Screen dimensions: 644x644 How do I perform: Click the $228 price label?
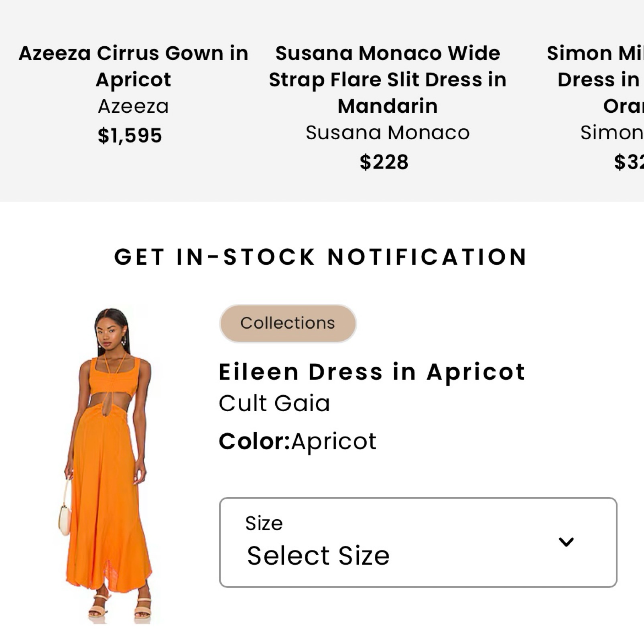point(384,162)
